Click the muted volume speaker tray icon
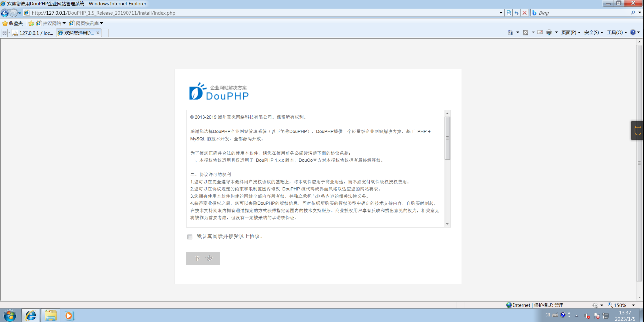Viewport: 644px width, 322px height. pyautogui.click(x=587, y=316)
